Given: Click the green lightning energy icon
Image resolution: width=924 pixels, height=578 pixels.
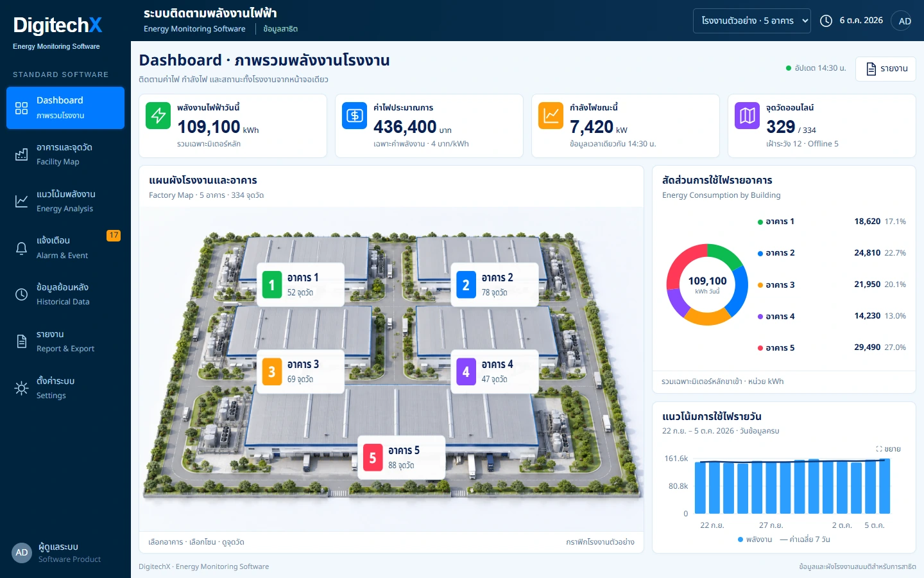Looking at the screenshot, I should point(158,116).
